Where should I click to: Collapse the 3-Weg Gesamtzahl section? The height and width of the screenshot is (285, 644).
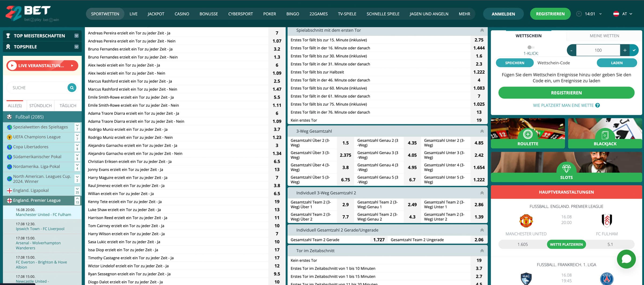[x=482, y=131]
